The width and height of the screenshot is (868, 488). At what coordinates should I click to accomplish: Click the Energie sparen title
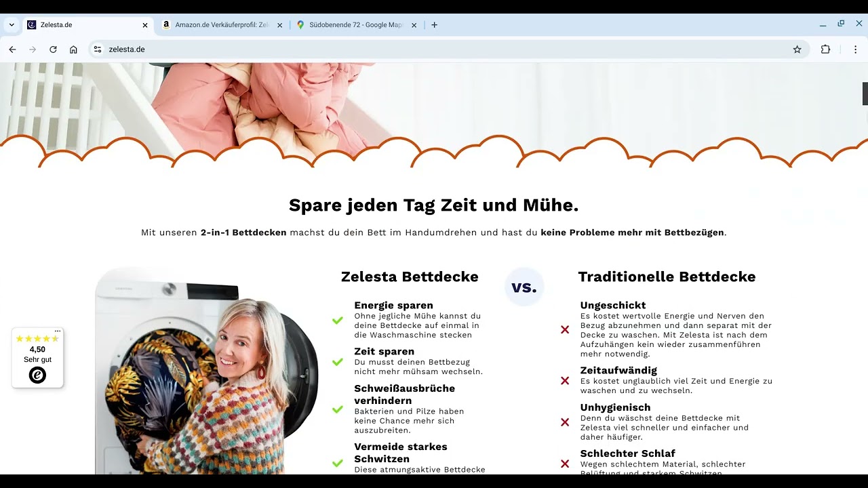pos(393,306)
